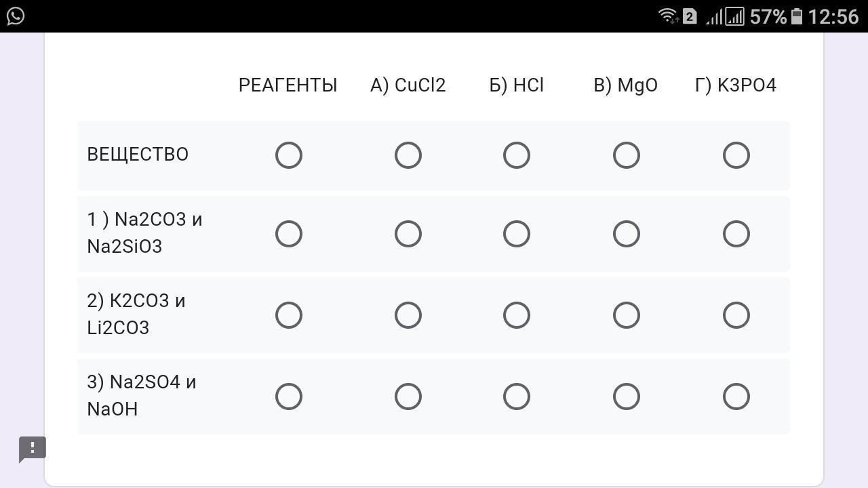This screenshot has width=868, height=488.
Task: Tap the Г) K3PO4 column header
Action: (x=736, y=85)
